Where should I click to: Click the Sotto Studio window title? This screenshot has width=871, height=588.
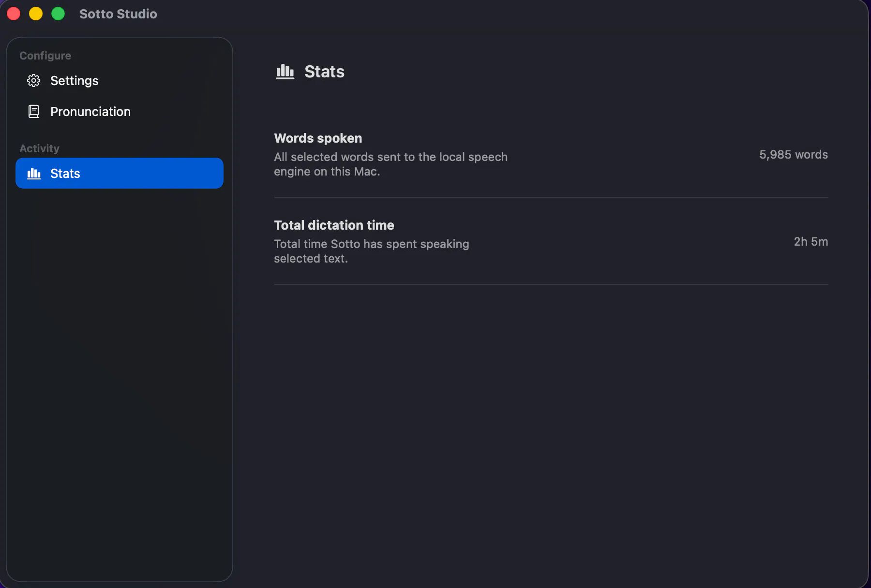click(118, 14)
